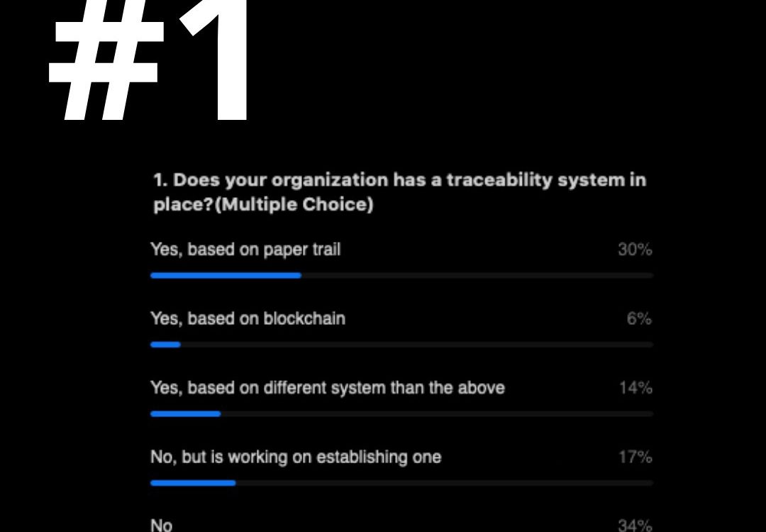The width and height of the screenshot is (766, 532).
Task: Select 'No, but is working on establishing one'
Action: pyautogui.click(x=296, y=458)
